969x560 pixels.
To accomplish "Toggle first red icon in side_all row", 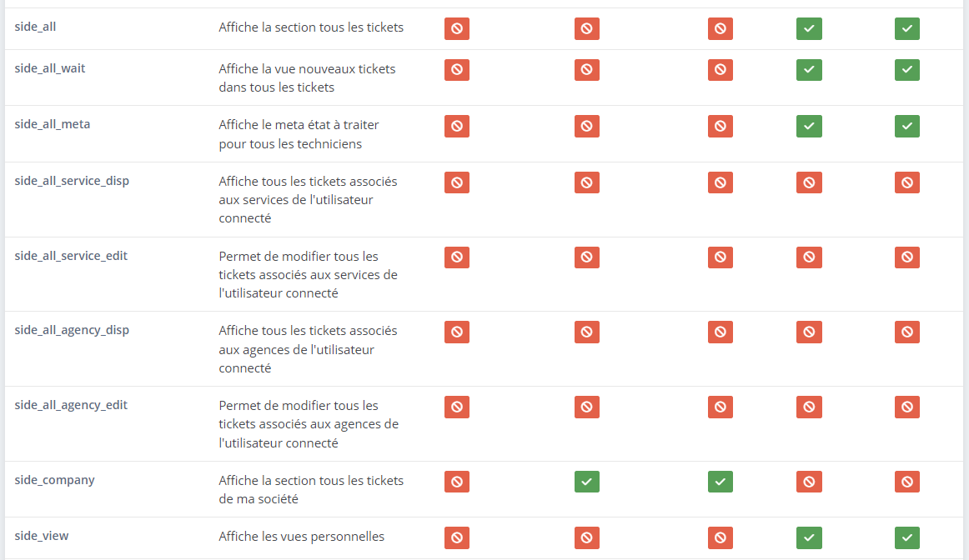I will (457, 28).
